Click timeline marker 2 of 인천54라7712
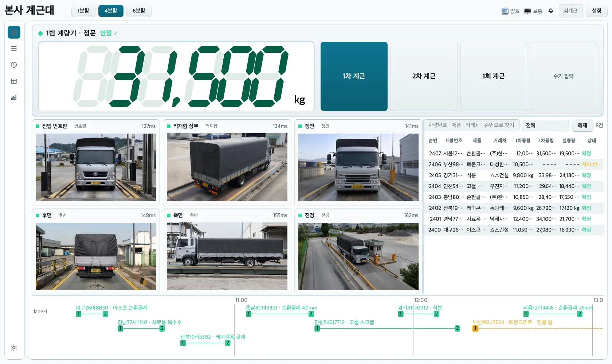Image resolution: width=612 pixels, height=364 pixels. coord(457,328)
